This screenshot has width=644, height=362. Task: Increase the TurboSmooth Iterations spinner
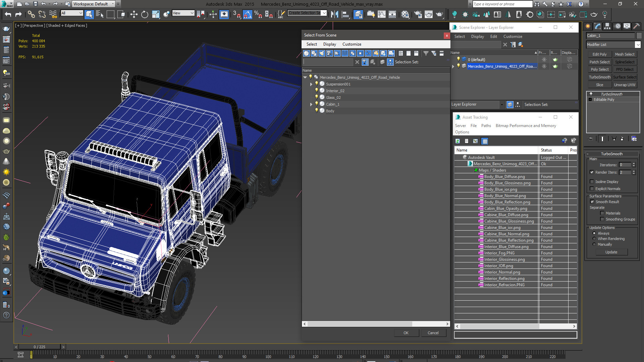coord(634,164)
